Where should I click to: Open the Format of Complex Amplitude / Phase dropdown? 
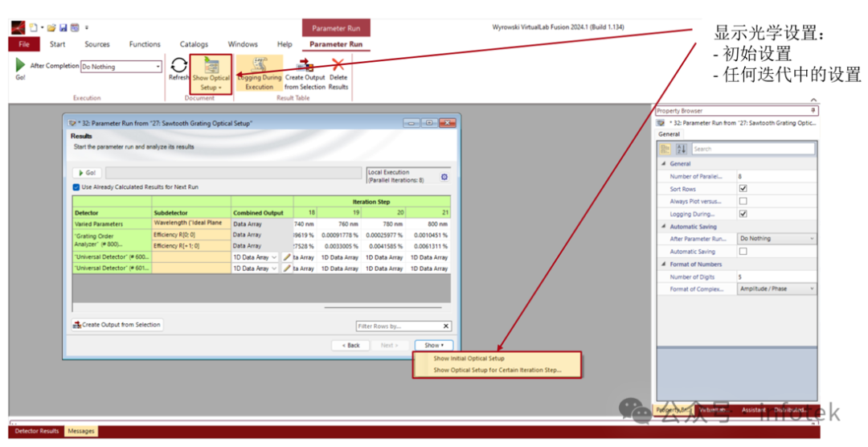pyautogui.click(x=776, y=289)
